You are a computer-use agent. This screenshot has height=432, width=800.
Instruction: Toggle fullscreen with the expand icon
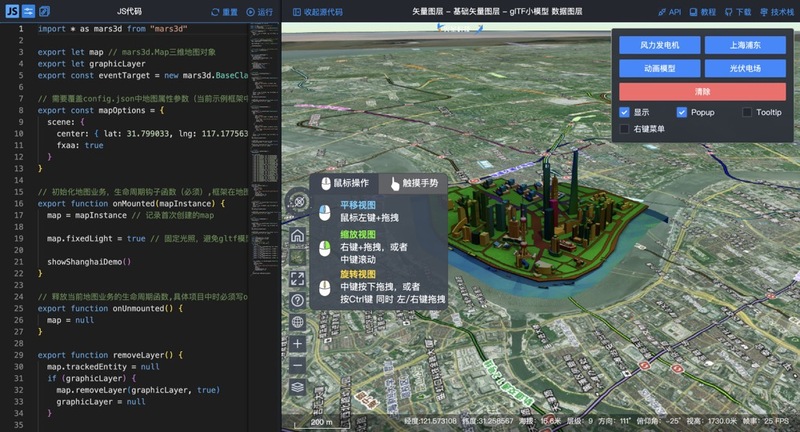297,279
